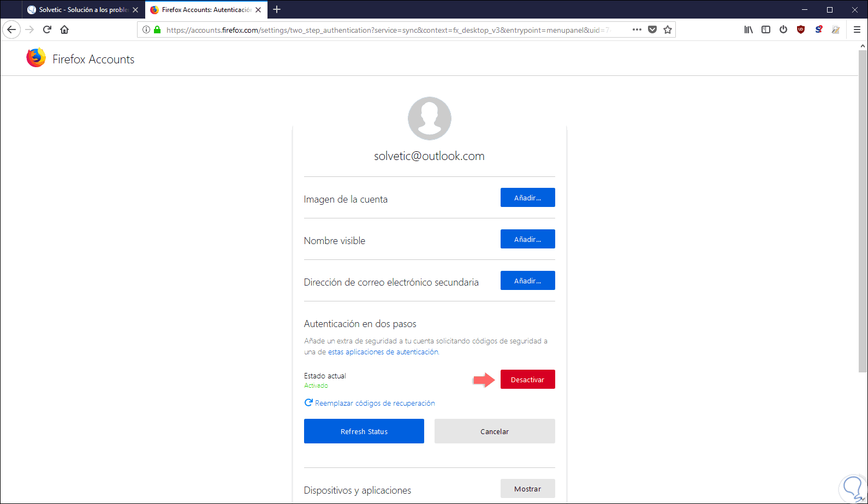
Task: Toggle the sidebar view
Action: coord(766,29)
